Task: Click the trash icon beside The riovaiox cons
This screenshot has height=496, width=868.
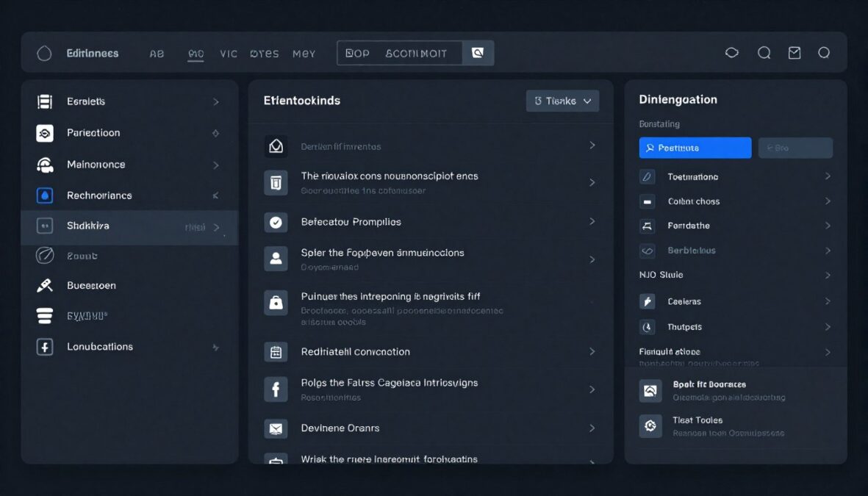Action: [x=276, y=182]
